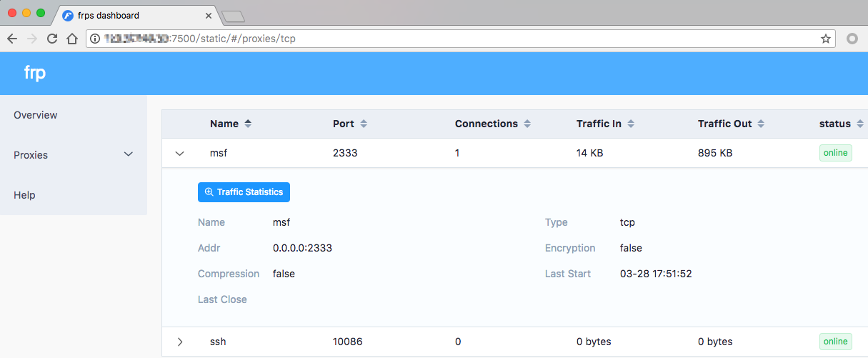Open a new browser tab
868x358 pixels.
point(234,16)
